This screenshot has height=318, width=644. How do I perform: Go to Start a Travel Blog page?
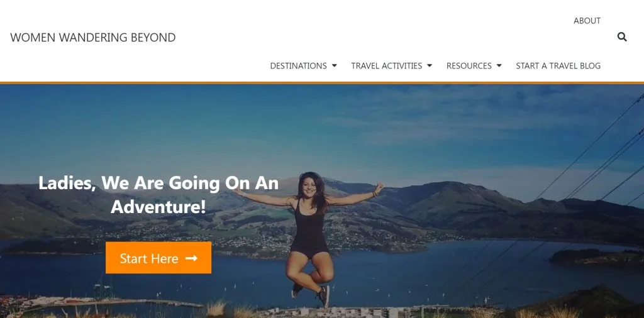coord(558,65)
